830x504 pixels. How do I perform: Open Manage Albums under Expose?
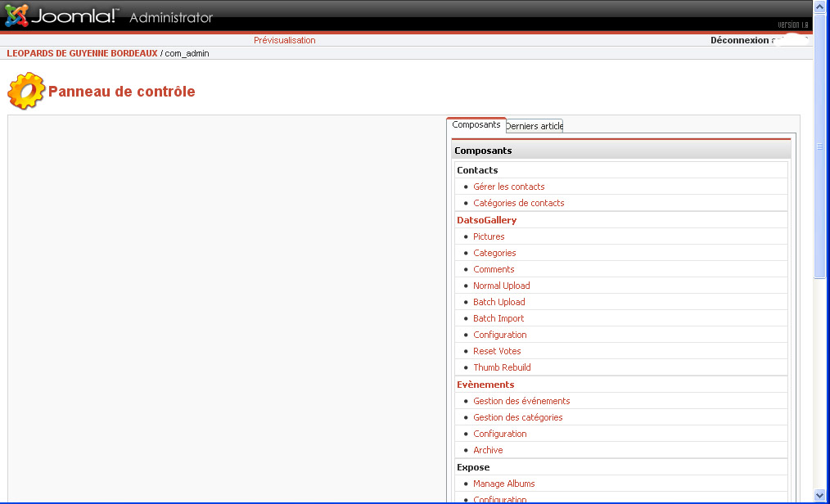pos(503,484)
